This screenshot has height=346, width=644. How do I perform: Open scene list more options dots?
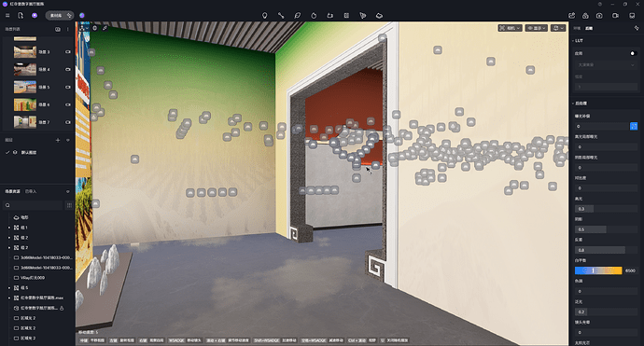pos(68,29)
